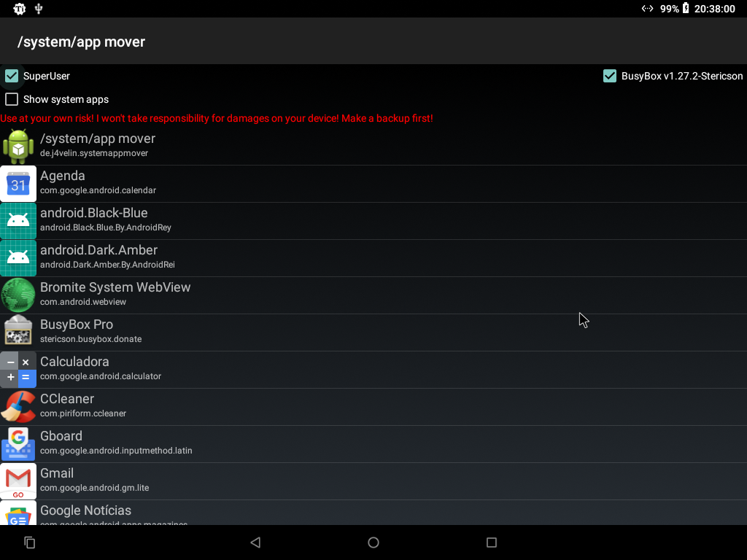Select the Google Notícias app entry
The height and width of the screenshot is (560, 747).
373,513
